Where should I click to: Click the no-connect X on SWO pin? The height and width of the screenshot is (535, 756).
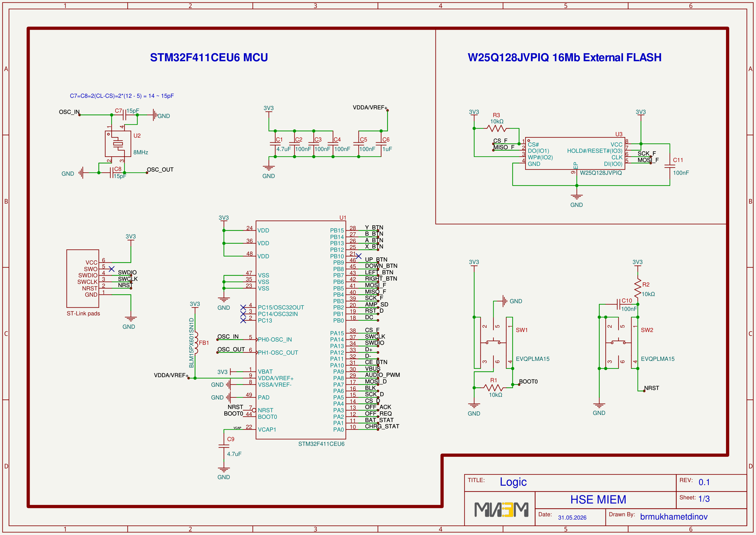112,269
